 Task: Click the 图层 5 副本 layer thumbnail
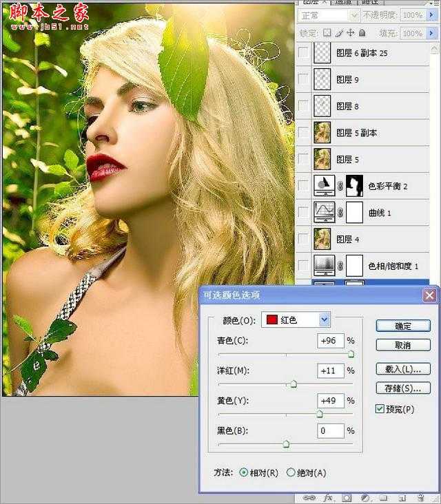click(322, 132)
